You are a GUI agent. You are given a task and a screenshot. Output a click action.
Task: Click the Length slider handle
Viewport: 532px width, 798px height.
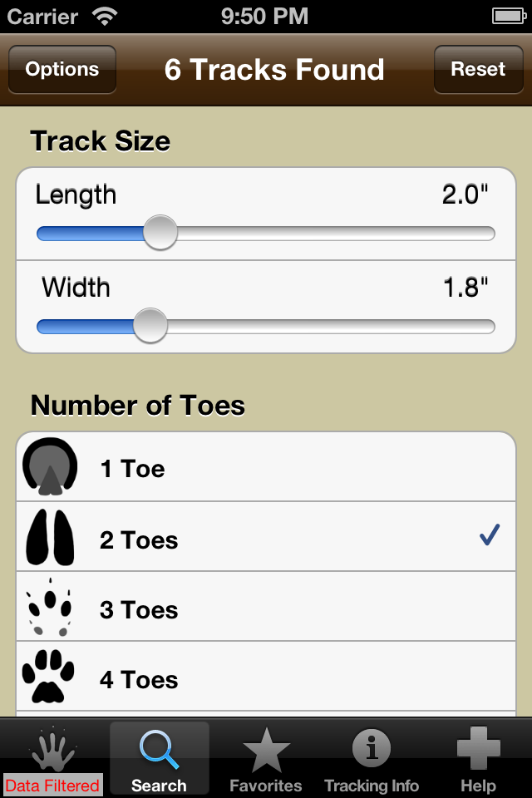pyautogui.click(x=160, y=233)
